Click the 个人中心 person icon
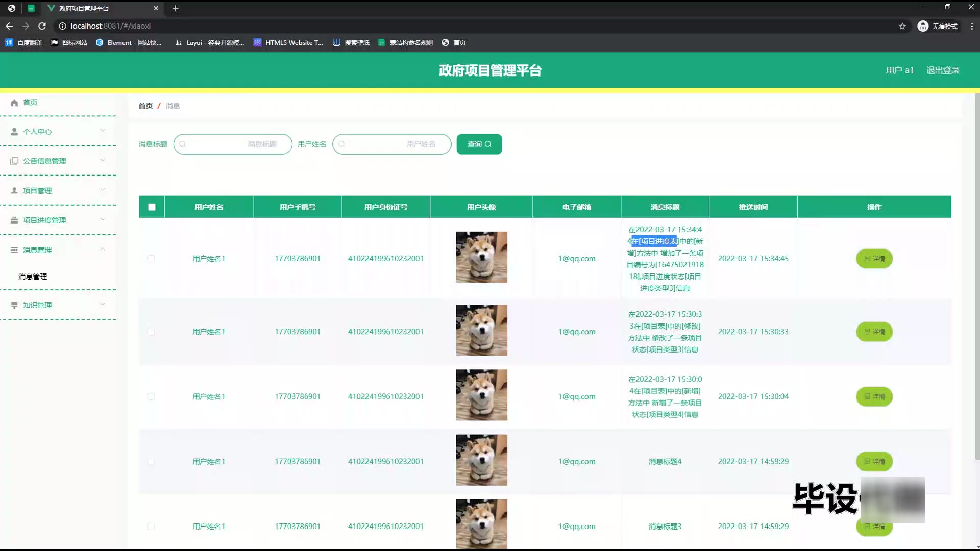The height and width of the screenshot is (551, 980). click(x=14, y=132)
